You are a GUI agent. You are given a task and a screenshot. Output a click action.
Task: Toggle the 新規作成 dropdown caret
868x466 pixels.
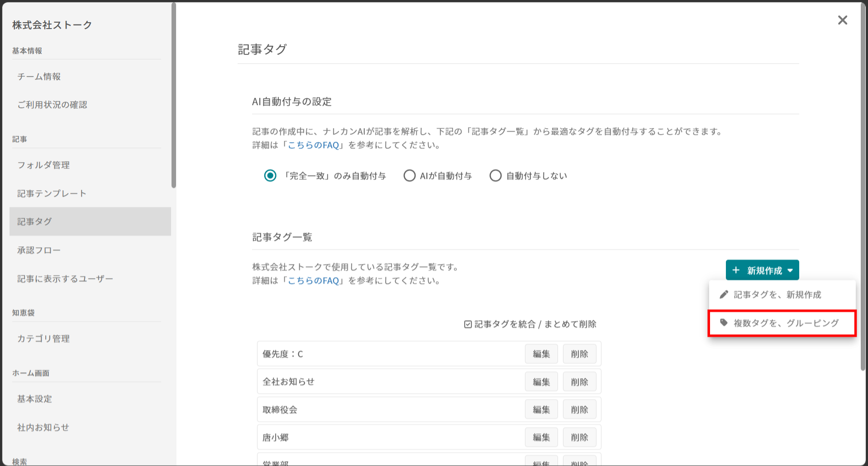click(790, 270)
